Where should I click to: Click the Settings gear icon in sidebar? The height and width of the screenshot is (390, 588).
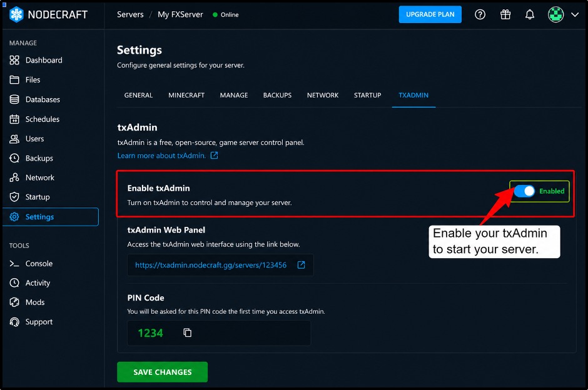[14, 217]
